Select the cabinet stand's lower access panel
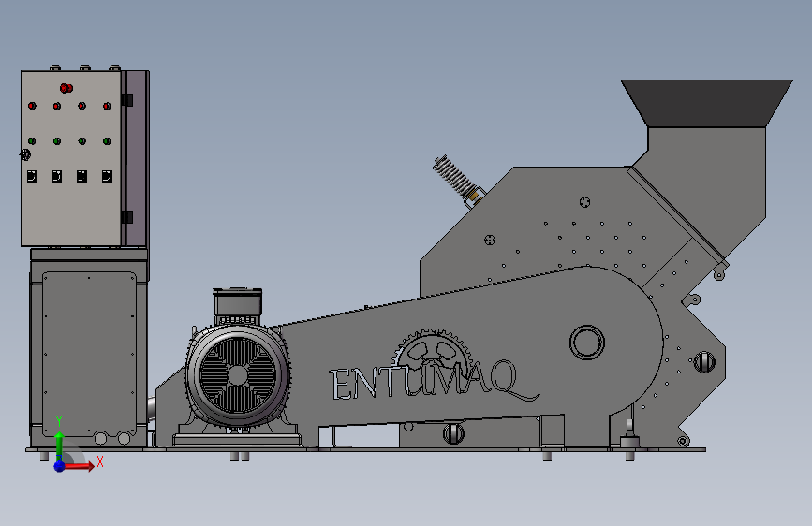Screen dimensions: 812x526 tap(89, 354)
